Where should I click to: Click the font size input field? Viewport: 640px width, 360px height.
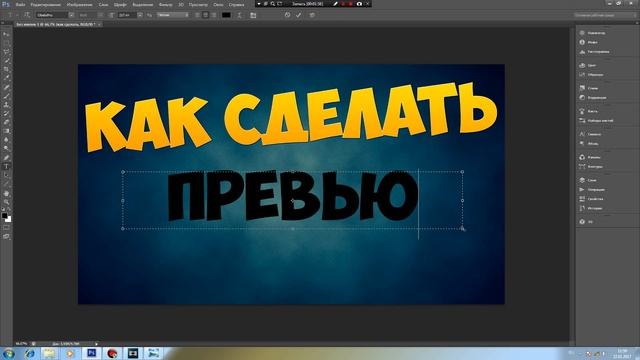(127, 15)
